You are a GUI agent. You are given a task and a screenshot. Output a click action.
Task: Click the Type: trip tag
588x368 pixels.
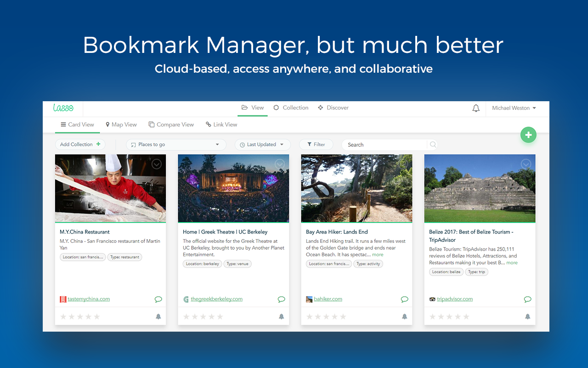tap(477, 272)
